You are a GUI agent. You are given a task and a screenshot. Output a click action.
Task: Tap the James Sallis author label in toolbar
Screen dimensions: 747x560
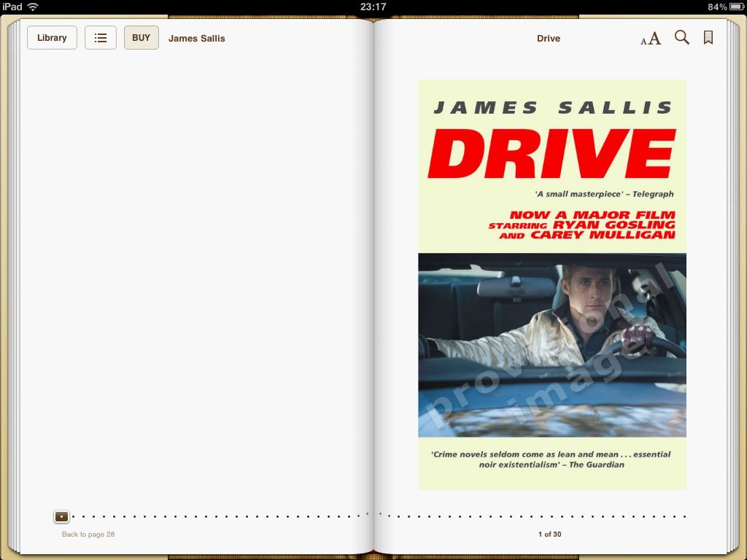pos(196,39)
